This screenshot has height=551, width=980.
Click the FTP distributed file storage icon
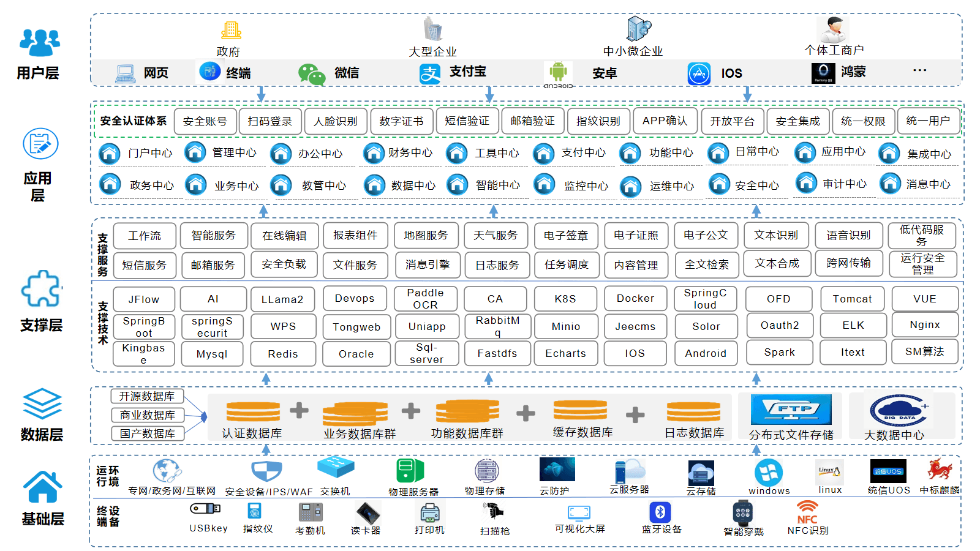791,410
